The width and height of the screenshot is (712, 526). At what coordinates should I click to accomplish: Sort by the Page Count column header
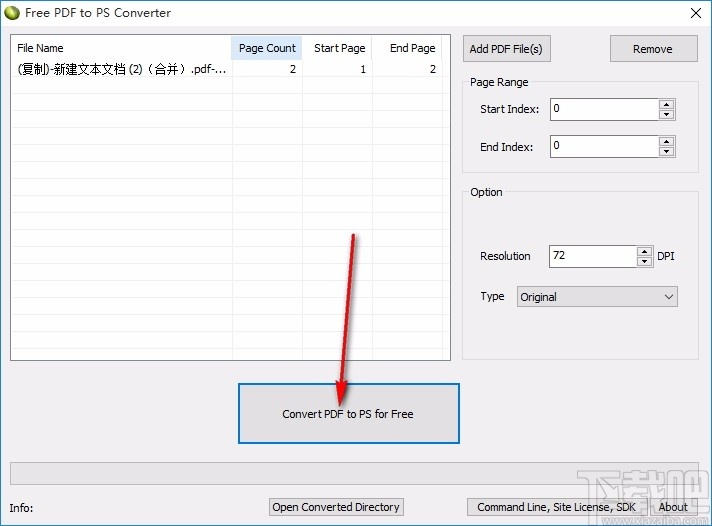[x=267, y=48]
